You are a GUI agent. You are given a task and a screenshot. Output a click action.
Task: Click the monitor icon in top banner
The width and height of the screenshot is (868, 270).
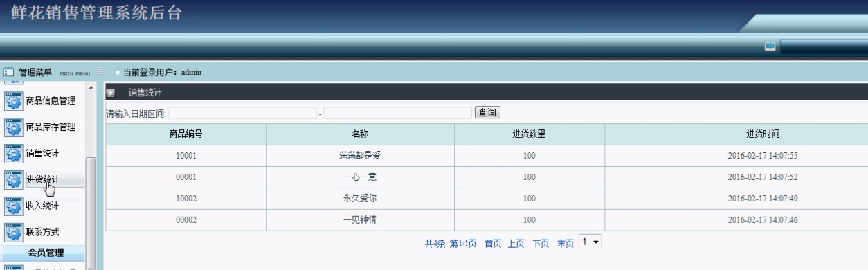770,46
